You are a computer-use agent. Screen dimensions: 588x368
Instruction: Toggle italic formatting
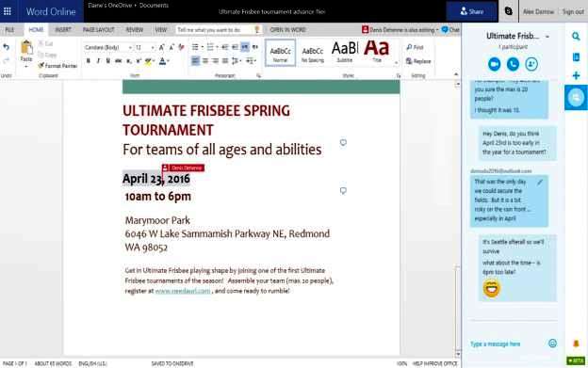point(98,61)
